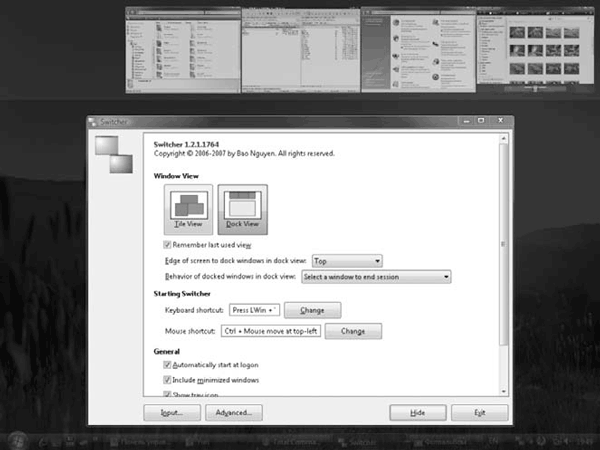The width and height of the screenshot is (600, 450).
Task: Click the Switcher logo in the left panel
Action: [x=112, y=154]
